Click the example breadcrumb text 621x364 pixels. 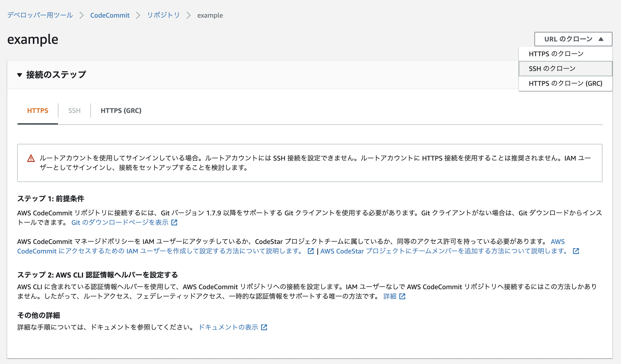pos(210,15)
